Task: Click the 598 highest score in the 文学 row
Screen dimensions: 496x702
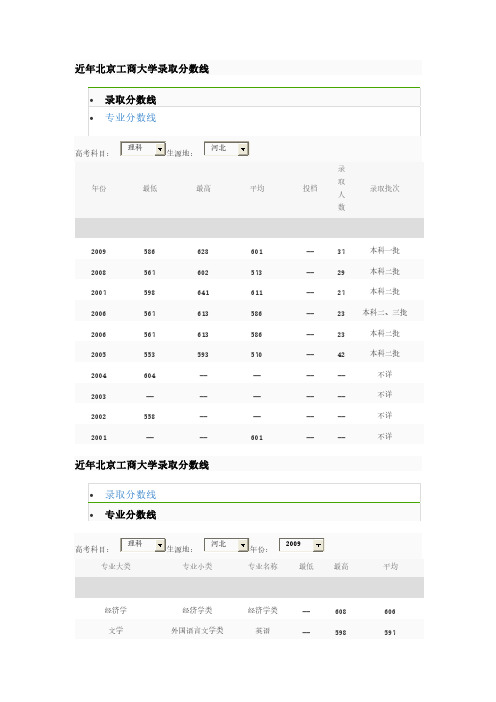Action: click(341, 633)
